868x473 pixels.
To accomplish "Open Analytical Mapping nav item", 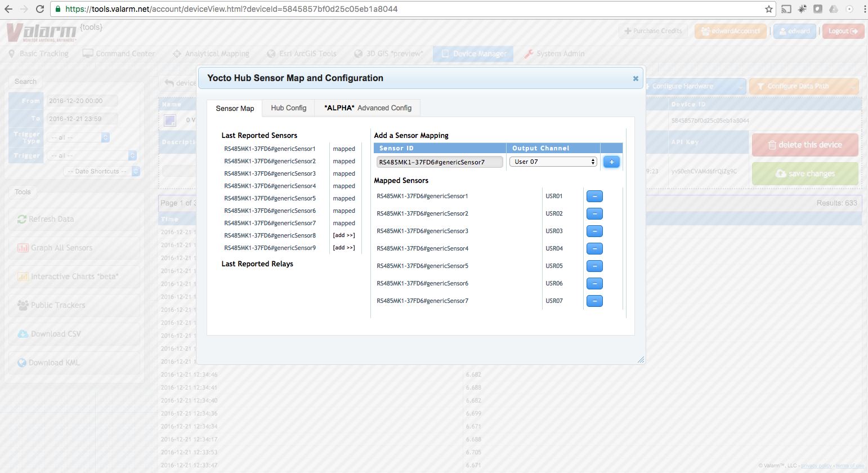I will pos(211,54).
